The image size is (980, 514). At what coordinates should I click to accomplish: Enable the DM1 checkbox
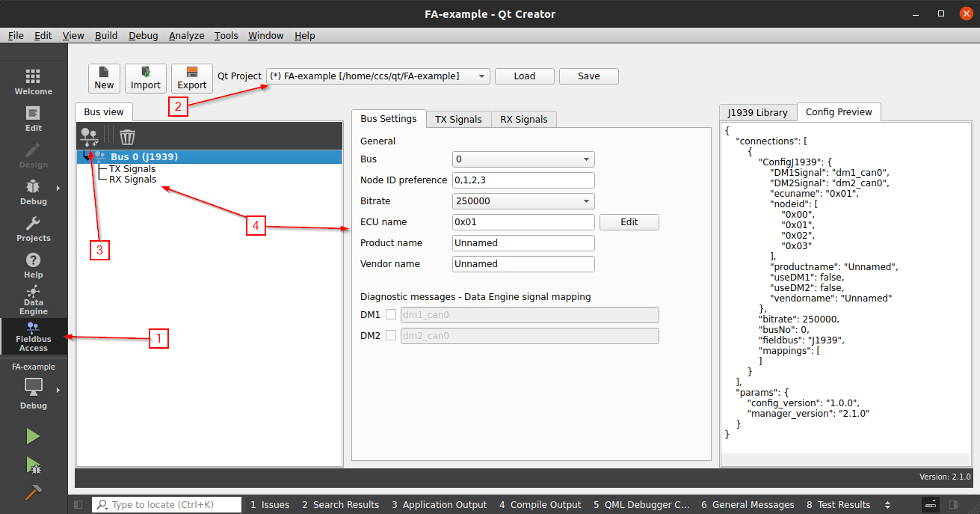pos(391,315)
